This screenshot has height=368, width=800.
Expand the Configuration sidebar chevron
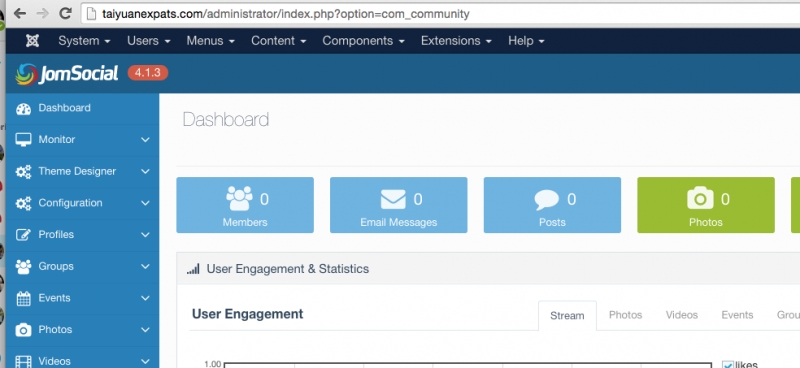(145, 203)
